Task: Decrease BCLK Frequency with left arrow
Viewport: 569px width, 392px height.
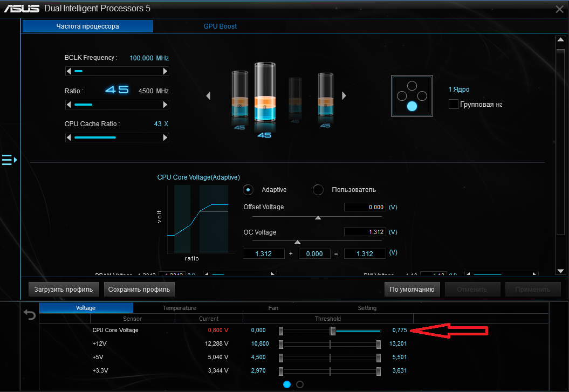Action: coord(68,71)
